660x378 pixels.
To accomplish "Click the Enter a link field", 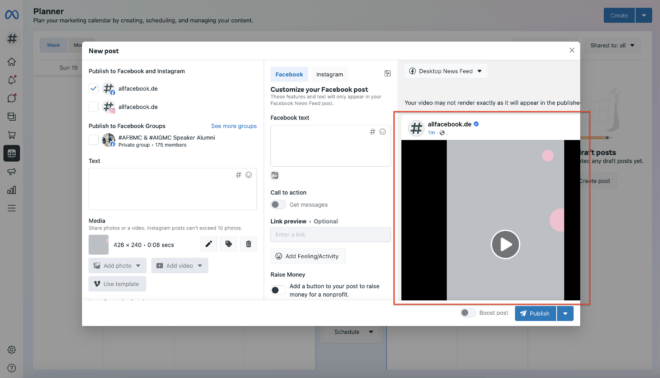I will coord(330,234).
